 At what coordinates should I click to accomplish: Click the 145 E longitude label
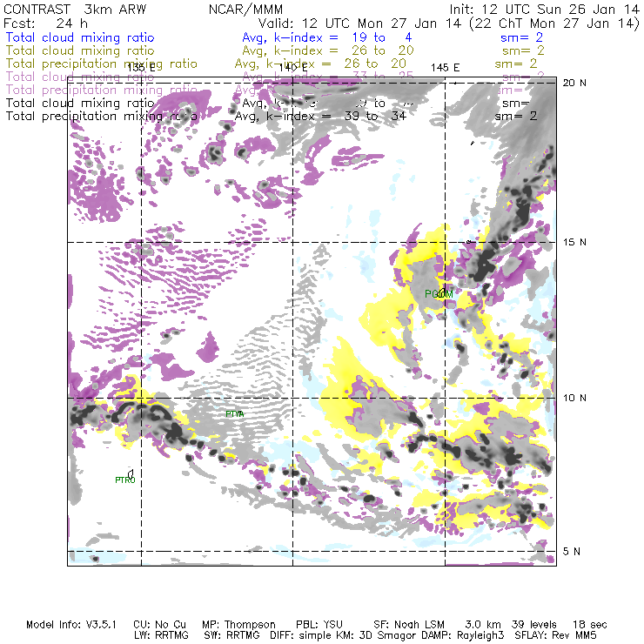[x=445, y=67]
